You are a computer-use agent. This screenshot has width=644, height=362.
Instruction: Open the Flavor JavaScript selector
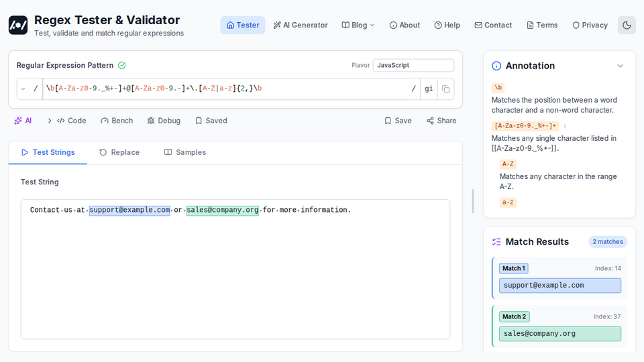click(413, 65)
